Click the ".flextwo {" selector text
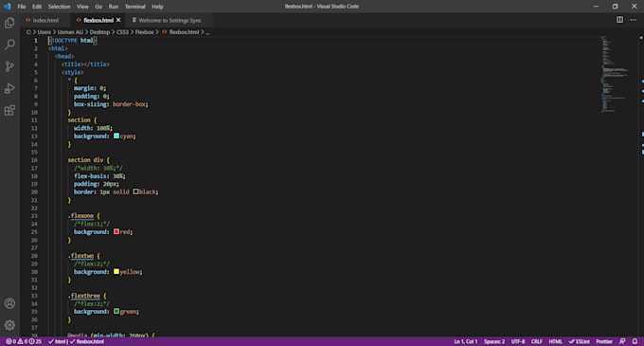 point(83,256)
